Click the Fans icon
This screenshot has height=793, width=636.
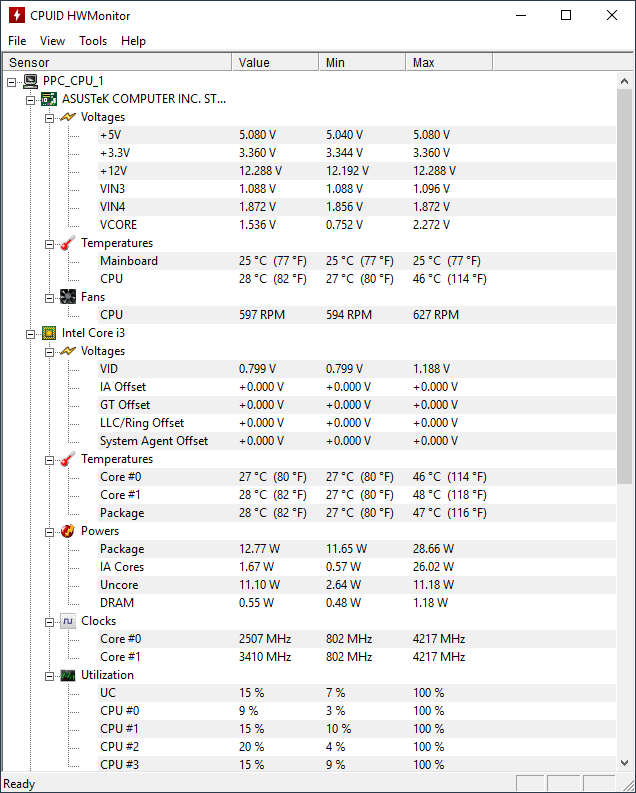[x=68, y=297]
